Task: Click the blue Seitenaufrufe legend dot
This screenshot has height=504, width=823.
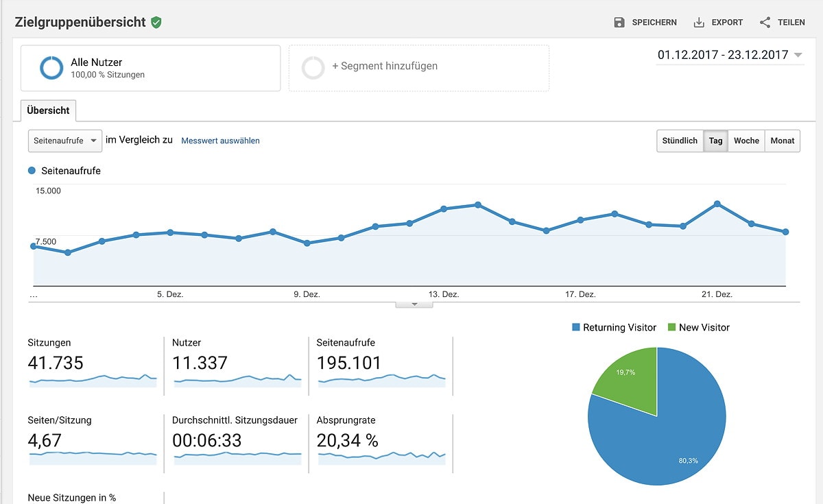Action: [x=32, y=171]
